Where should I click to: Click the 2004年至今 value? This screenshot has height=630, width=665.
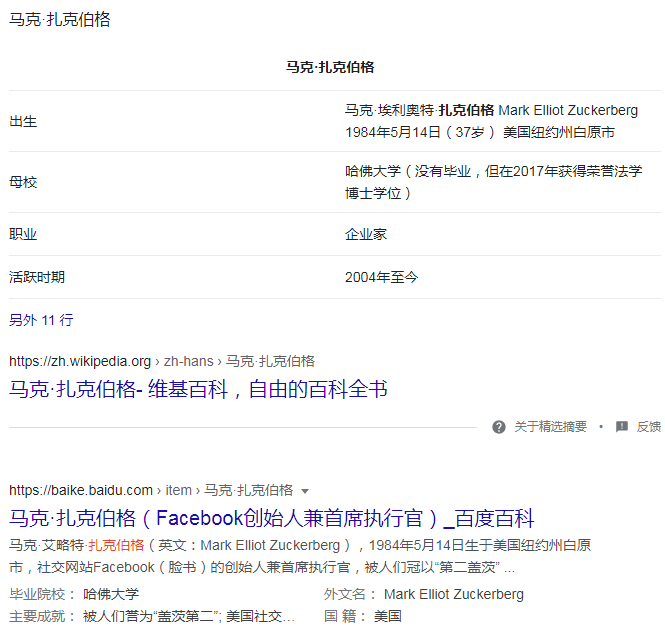(381, 277)
